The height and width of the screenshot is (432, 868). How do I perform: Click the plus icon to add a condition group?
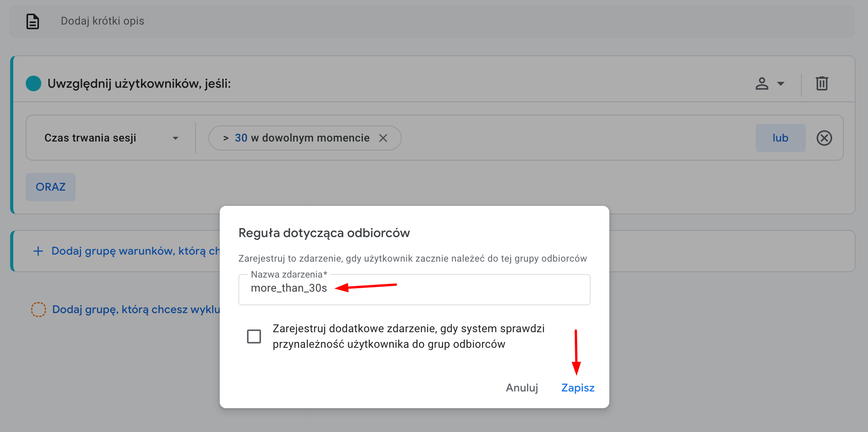tap(38, 251)
